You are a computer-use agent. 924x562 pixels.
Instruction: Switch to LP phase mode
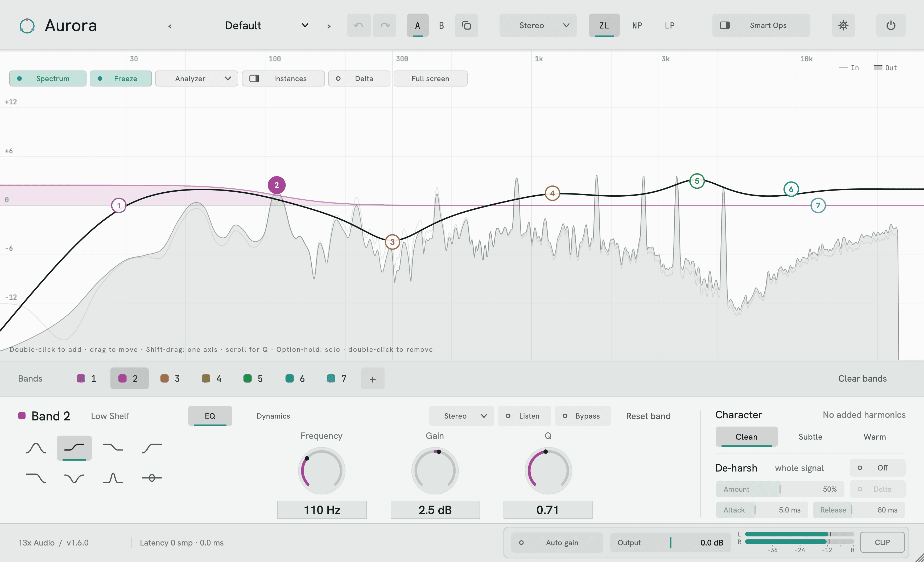click(670, 26)
